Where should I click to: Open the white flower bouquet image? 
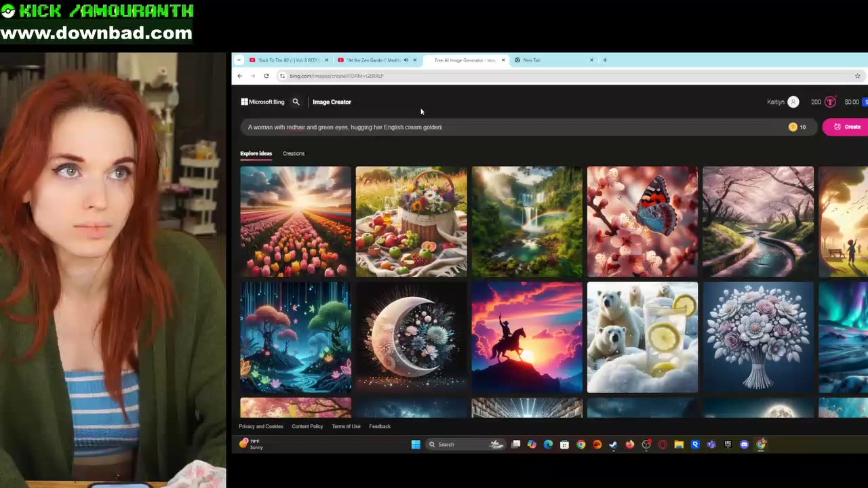tap(758, 338)
